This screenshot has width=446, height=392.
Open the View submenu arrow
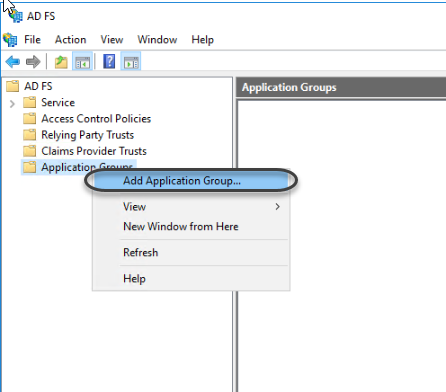point(277,207)
